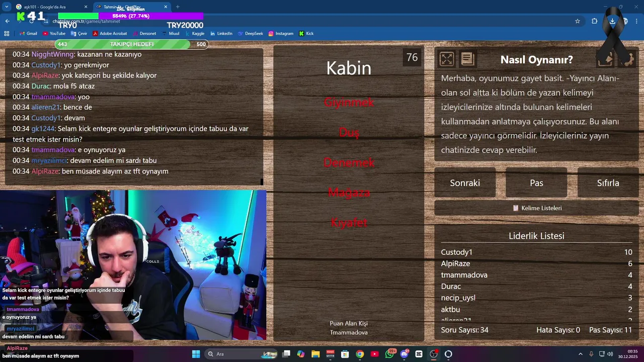Select Custody1 in the leaderboard
The height and width of the screenshot is (362, 644).
tap(457, 252)
